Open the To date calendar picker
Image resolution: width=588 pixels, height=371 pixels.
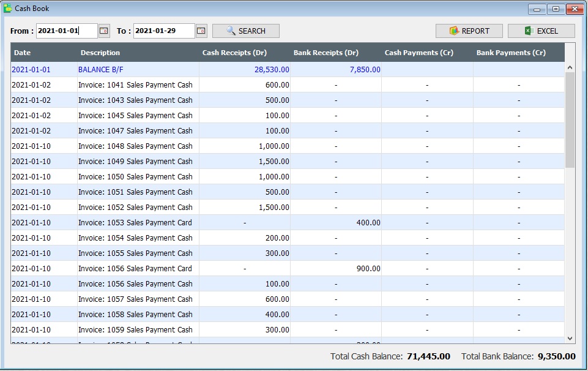click(x=201, y=31)
